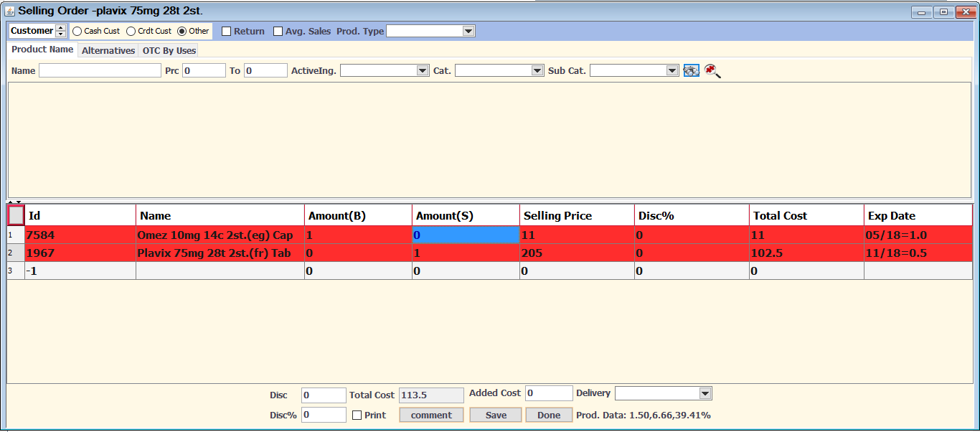Open the Prod. Type dropdown

[468, 31]
